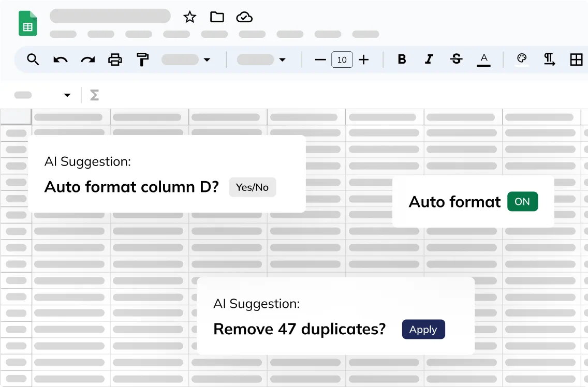Image resolution: width=588 pixels, height=387 pixels.
Task: Check the cloud save status
Action: 244,17
